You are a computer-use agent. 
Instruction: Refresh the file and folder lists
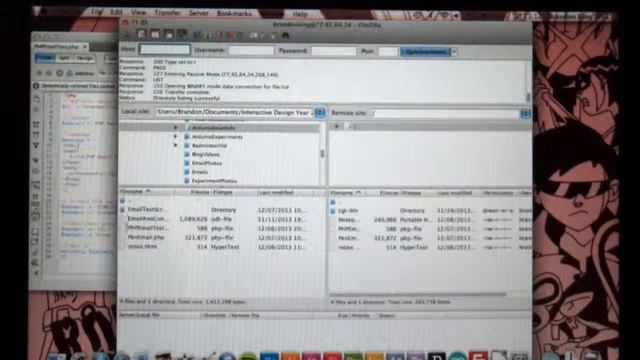point(198,36)
